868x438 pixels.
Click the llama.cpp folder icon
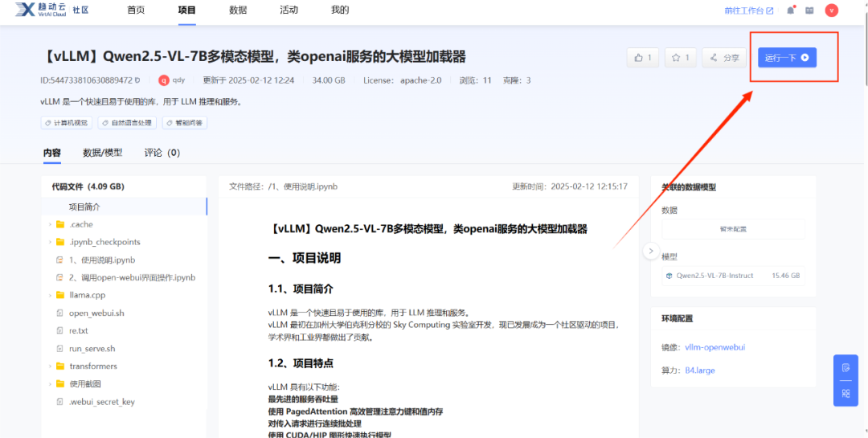pyautogui.click(x=59, y=295)
